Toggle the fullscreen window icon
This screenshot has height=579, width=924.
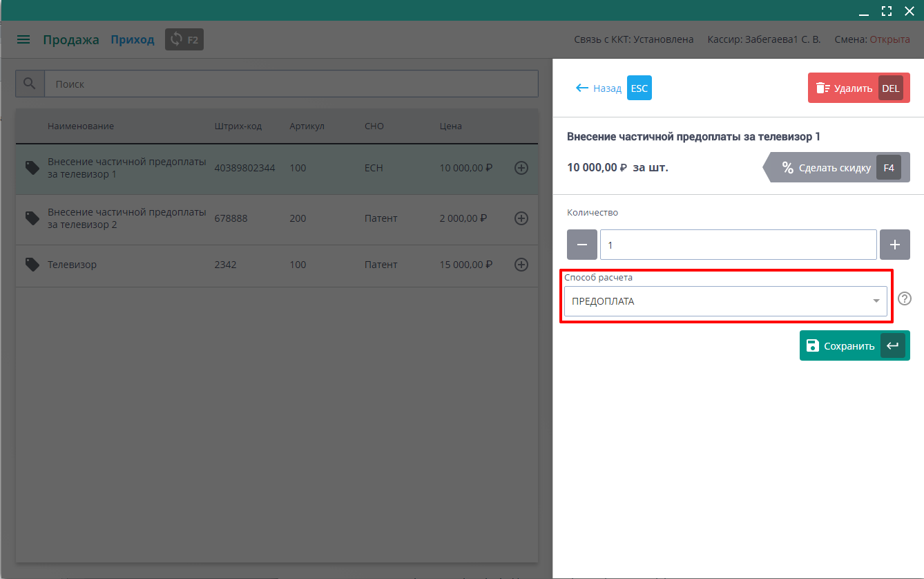[887, 10]
